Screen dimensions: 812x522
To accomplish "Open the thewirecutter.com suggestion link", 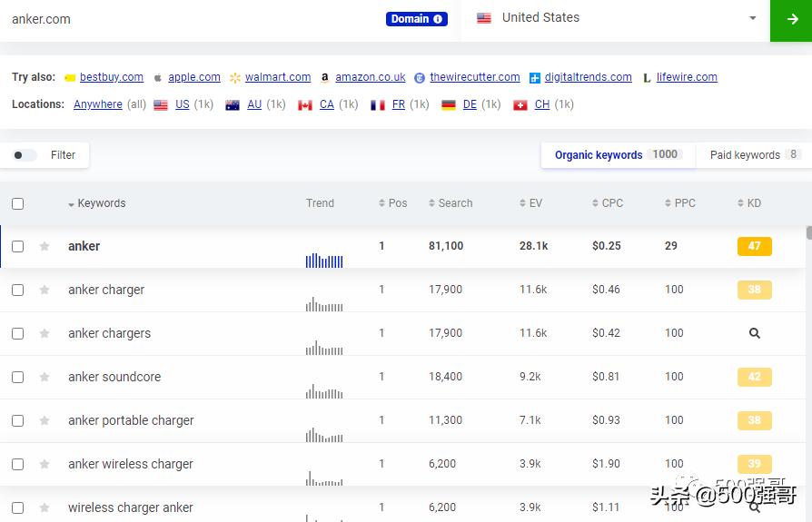I will coord(474,77).
